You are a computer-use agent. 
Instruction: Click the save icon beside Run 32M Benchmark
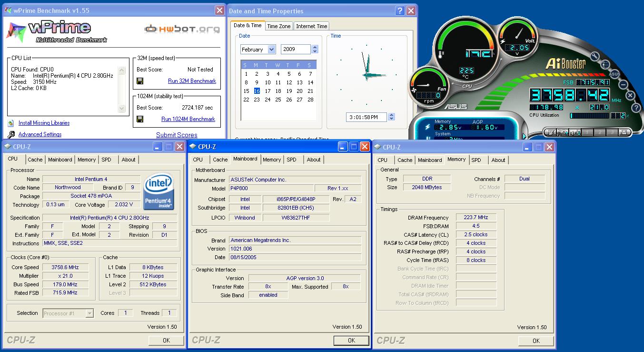tap(140, 81)
